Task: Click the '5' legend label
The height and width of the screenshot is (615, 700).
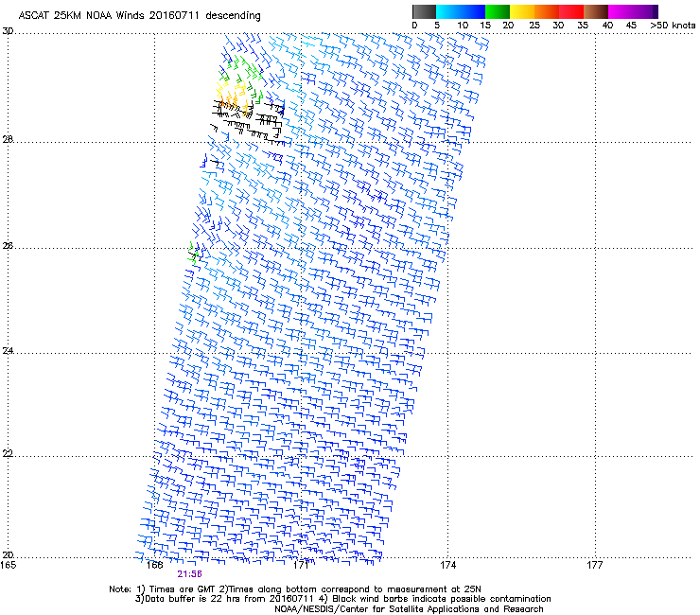Action: point(437,26)
